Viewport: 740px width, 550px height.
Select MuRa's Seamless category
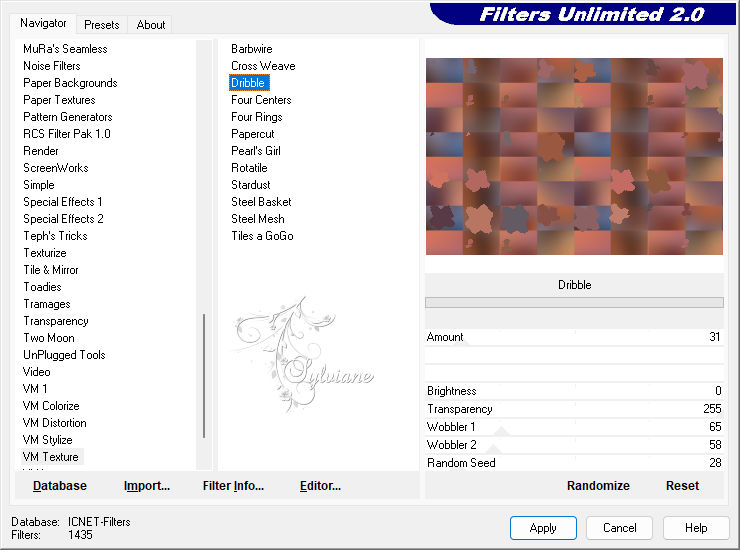pyautogui.click(x=65, y=49)
